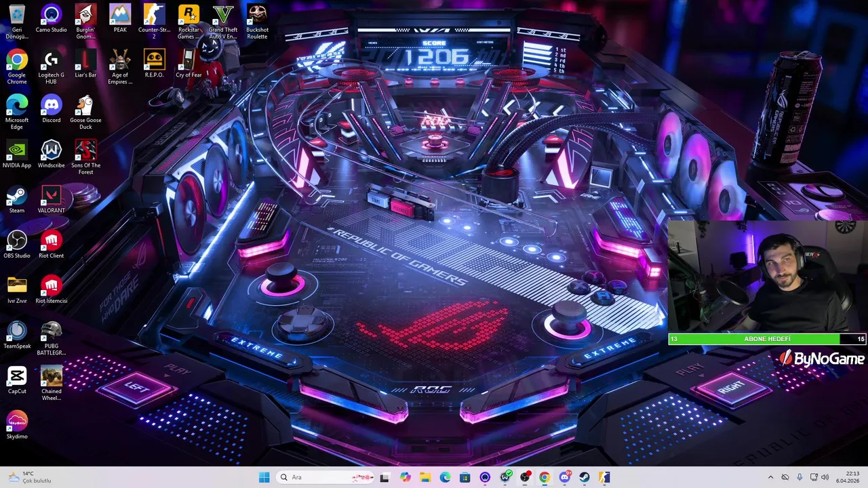Image resolution: width=868 pixels, height=488 pixels.
Task: Switch to Counter-Strike 2 in the taskbar
Action: pos(604,477)
